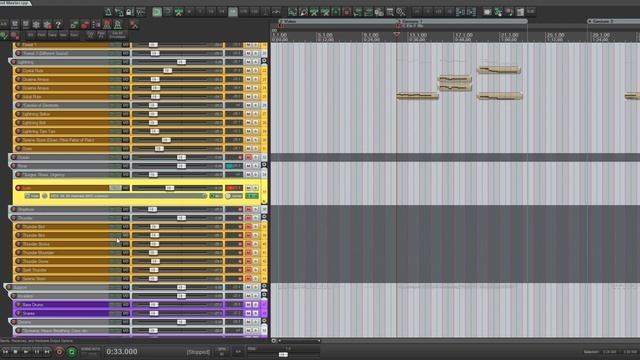This screenshot has height=360, width=640.
Task: Click the region label at far right of ruler
Action: tap(603, 21)
